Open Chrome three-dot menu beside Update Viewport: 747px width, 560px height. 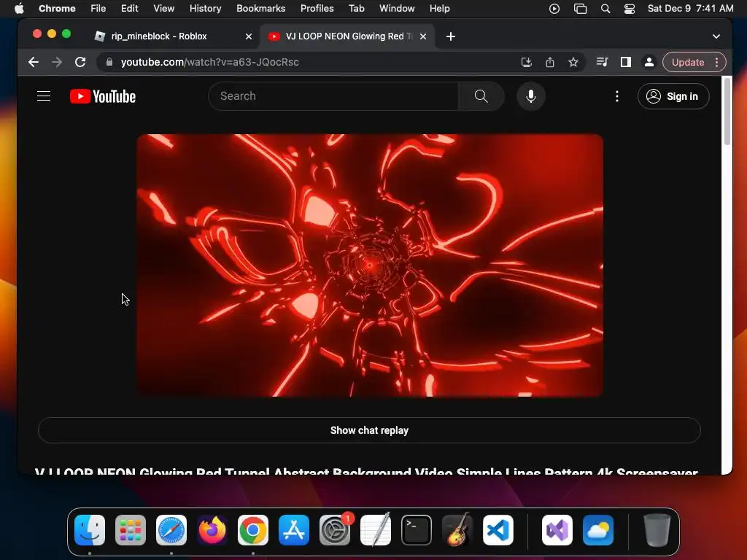point(716,62)
